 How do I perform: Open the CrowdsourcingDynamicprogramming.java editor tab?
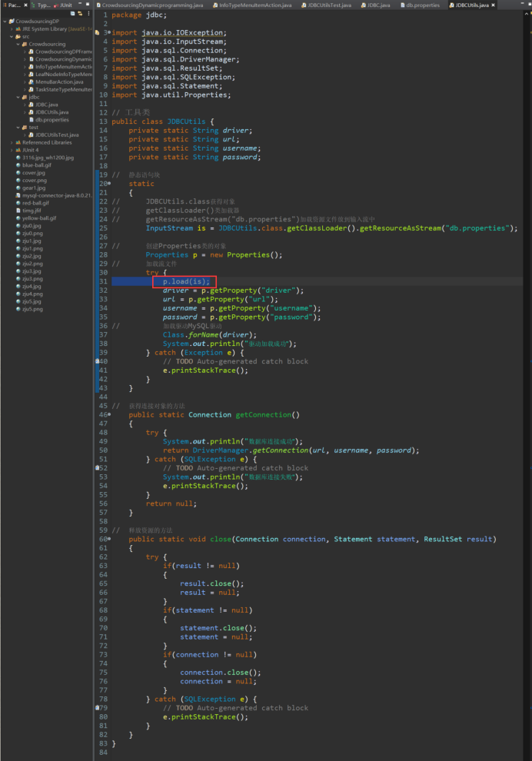point(149,5)
